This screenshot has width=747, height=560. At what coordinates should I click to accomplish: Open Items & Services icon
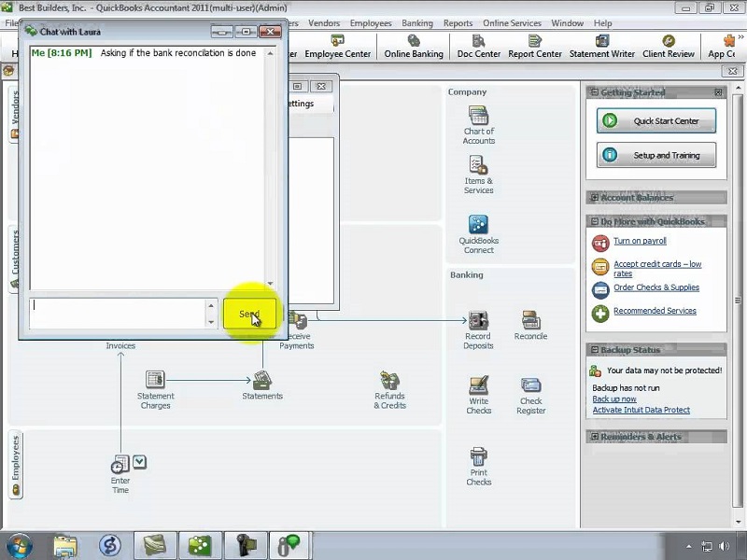coord(478,167)
